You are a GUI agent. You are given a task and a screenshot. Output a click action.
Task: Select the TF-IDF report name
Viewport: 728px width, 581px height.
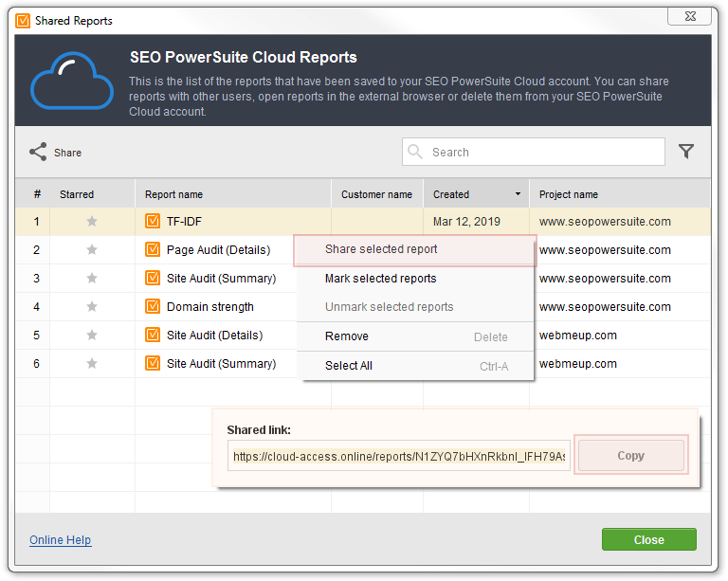click(184, 222)
